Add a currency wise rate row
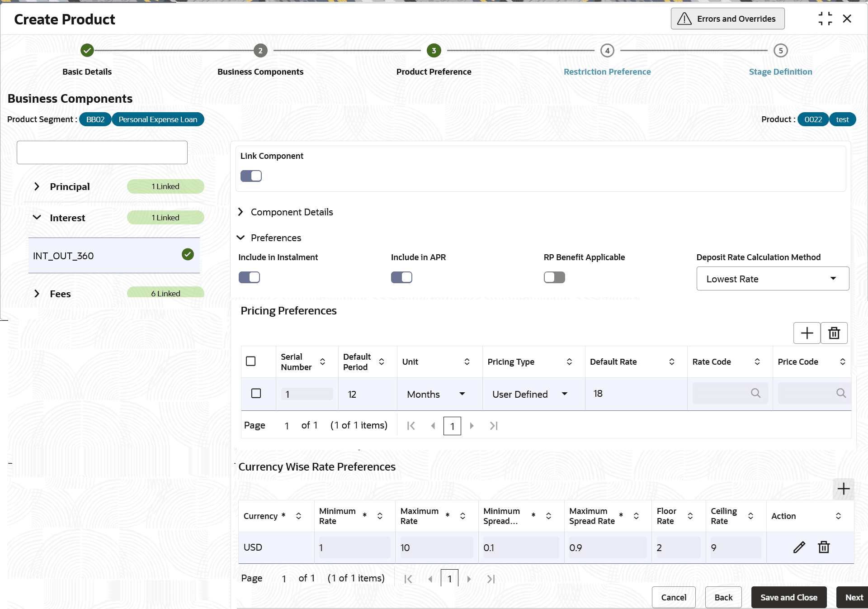This screenshot has height=609, width=868. pyautogui.click(x=843, y=489)
